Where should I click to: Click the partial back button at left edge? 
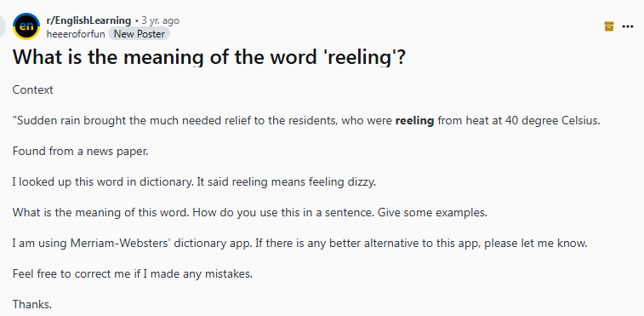2,26
